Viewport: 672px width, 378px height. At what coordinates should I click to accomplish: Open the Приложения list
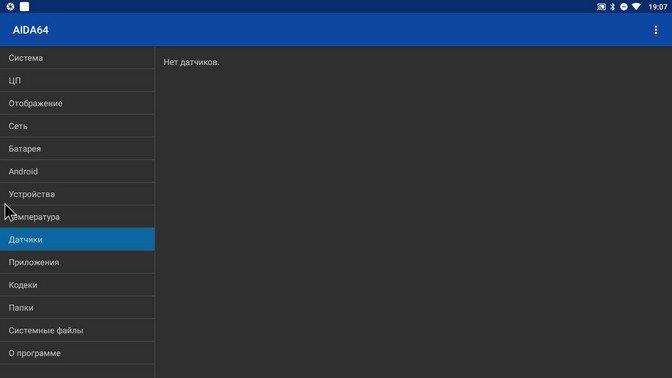pyautogui.click(x=77, y=262)
